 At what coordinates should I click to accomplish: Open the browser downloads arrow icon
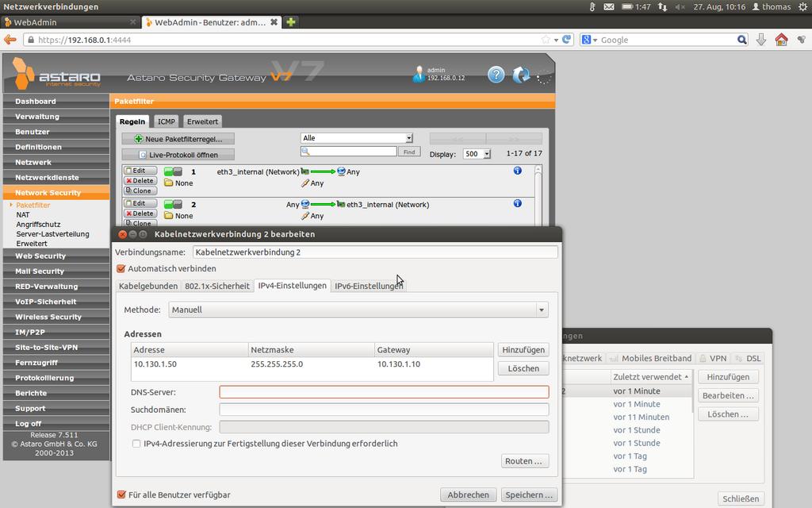click(761, 40)
